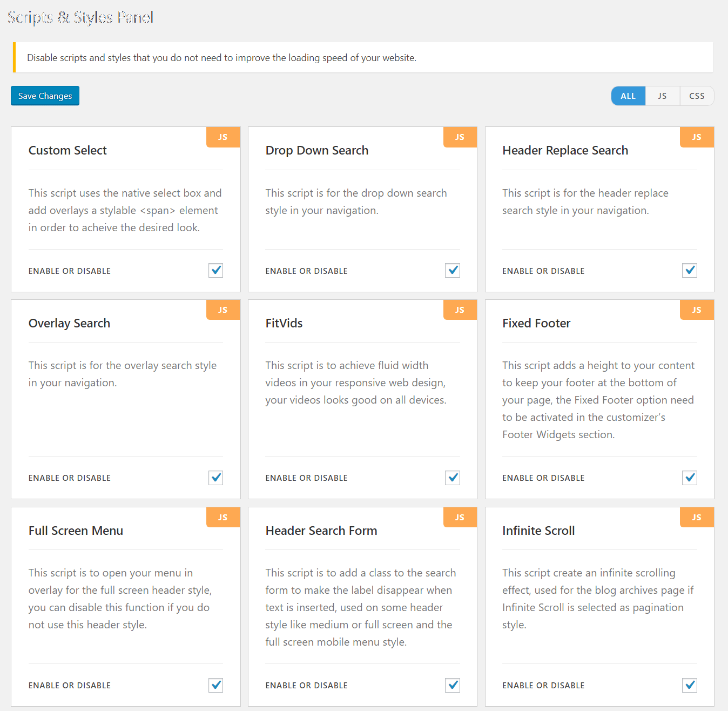Click the JS badge on Full Screen Menu card

pyautogui.click(x=223, y=518)
